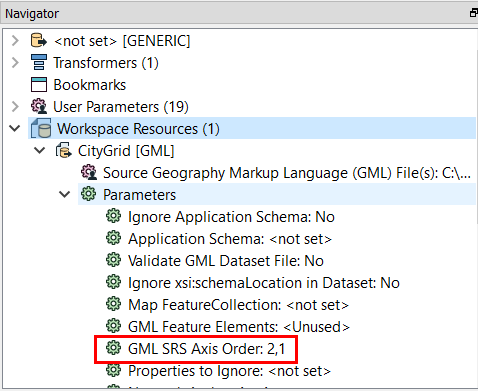478x391 pixels.
Task: Select GML Feature Elements: <Unused>
Action: click(239, 327)
